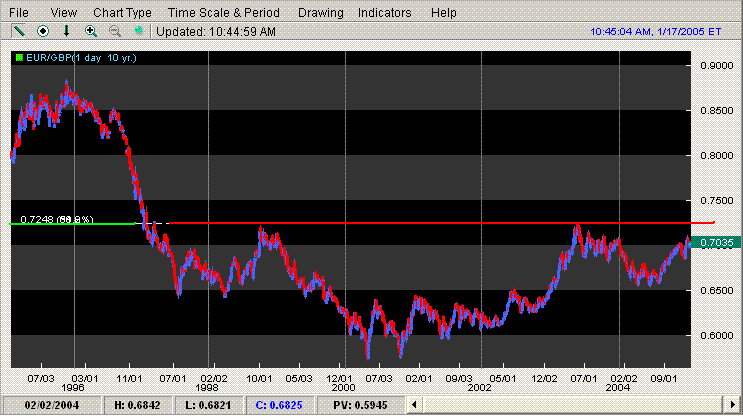Click the 0.7248 retracement level label
This screenshot has width=743, height=416.
point(57,219)
